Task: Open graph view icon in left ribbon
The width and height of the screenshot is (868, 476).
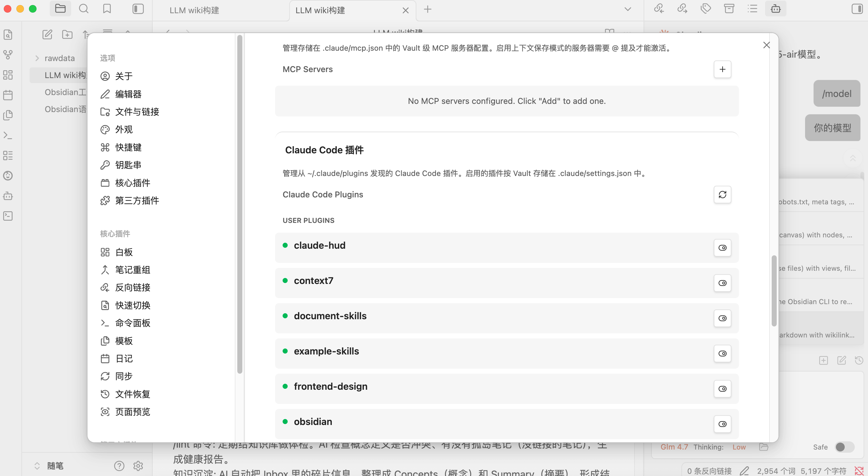Action: point(8,54)
